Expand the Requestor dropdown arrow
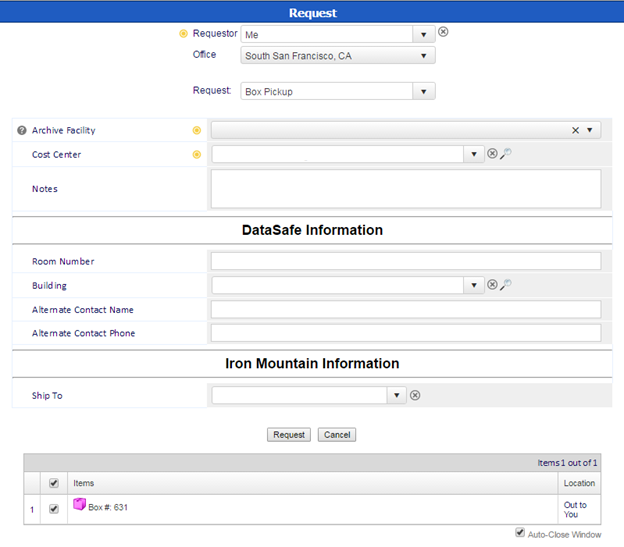Screen dimensions: 624x547 (423, 35)
